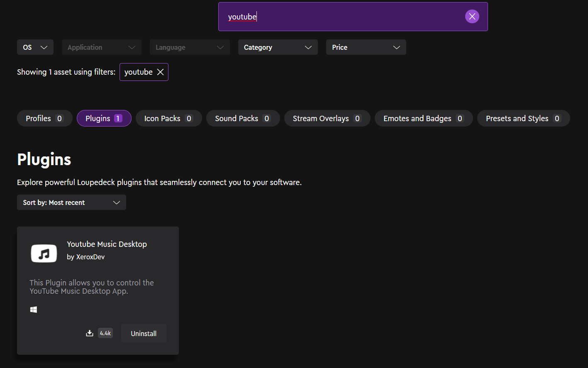Screen dimensions: 588x368
Task: Select the Plugins tab
Action: (x=104, y=119)
